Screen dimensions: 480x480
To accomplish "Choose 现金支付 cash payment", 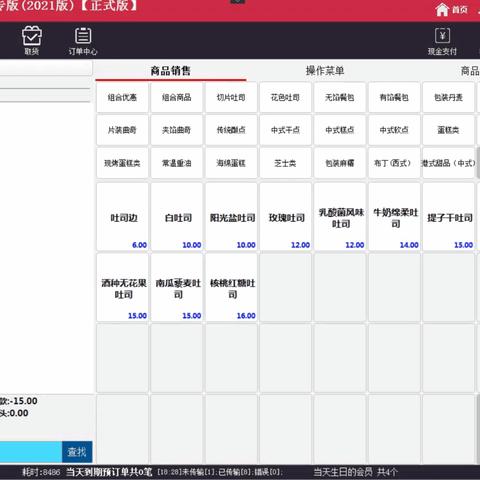I will [442, 41].
